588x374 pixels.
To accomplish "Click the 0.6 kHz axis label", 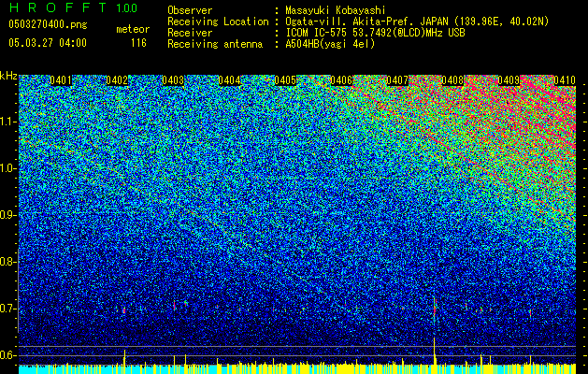I will point(7,355).
